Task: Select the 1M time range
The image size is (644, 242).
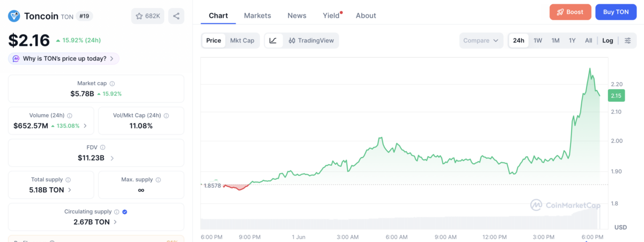Action: pyautogui.click(x=555, y=40)
